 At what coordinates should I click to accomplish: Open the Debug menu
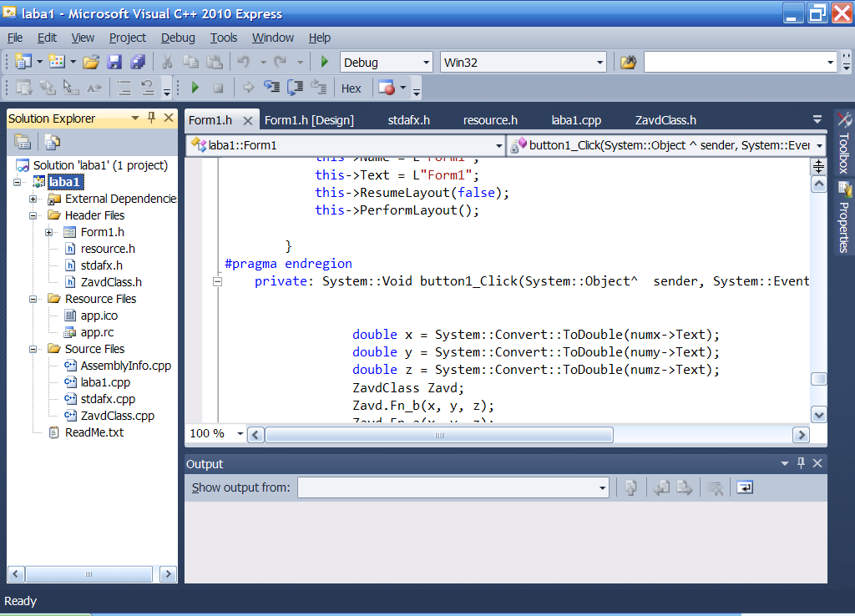coord(178,38)
